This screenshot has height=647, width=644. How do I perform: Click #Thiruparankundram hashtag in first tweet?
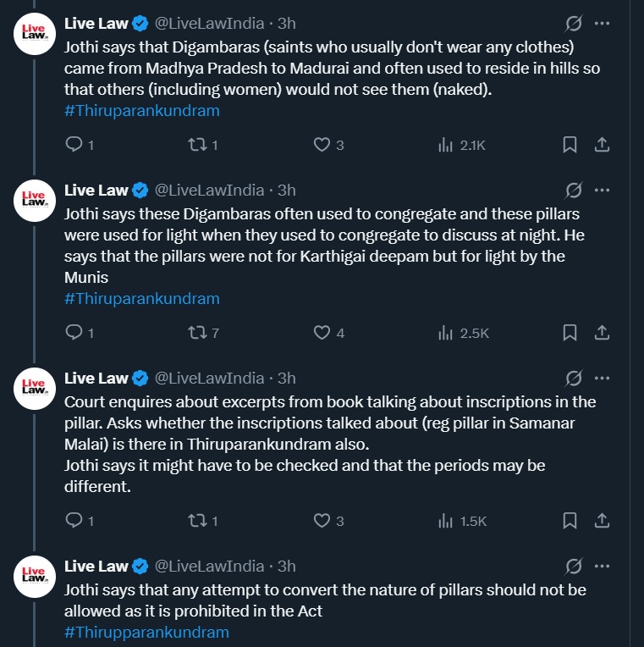[141, 111]
